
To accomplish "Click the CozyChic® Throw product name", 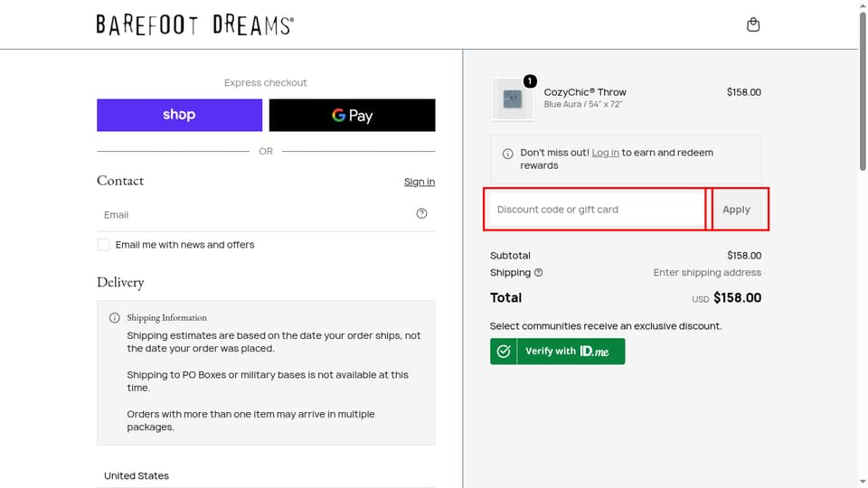I will [585, 92].
